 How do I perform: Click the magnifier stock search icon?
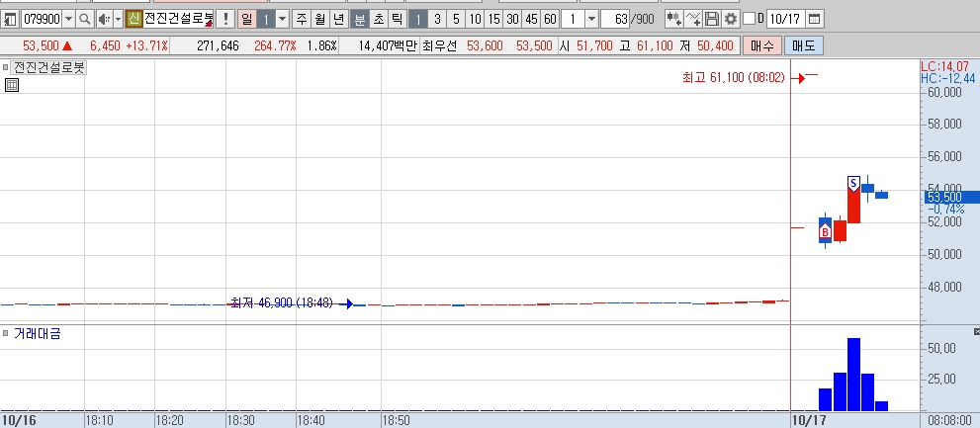click(84, 19)
